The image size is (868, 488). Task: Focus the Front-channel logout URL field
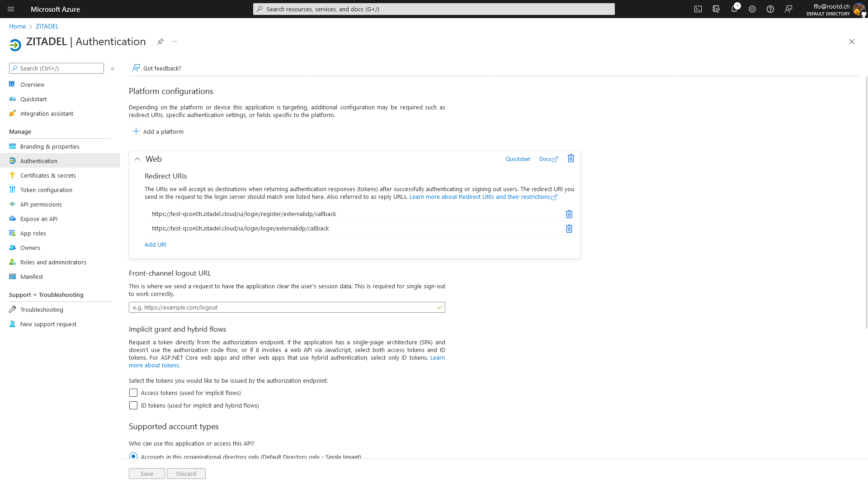click(287, 307)
